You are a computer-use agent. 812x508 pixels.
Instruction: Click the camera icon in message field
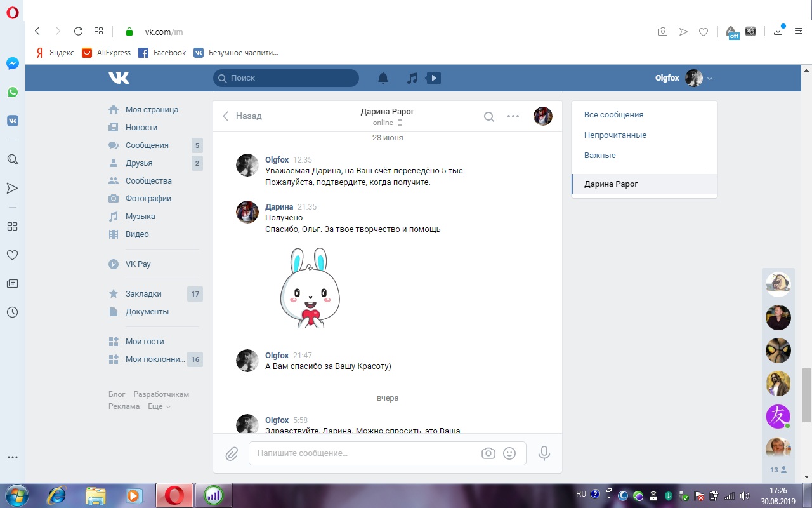coord(488,453)
